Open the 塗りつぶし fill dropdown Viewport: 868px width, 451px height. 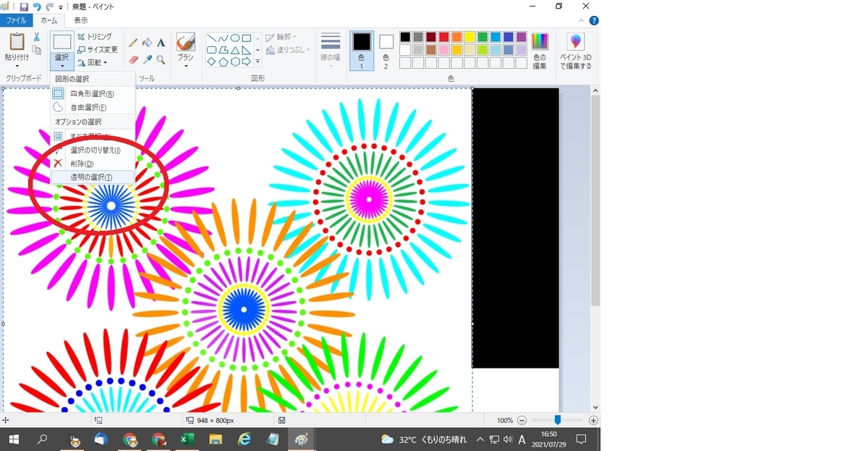pyautogui.click(x=287, y=50)
